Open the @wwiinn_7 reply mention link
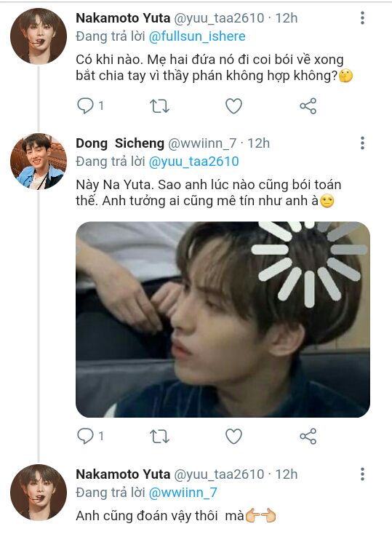The width and height of the screenshot is (392, 537). tap(183, 493)
